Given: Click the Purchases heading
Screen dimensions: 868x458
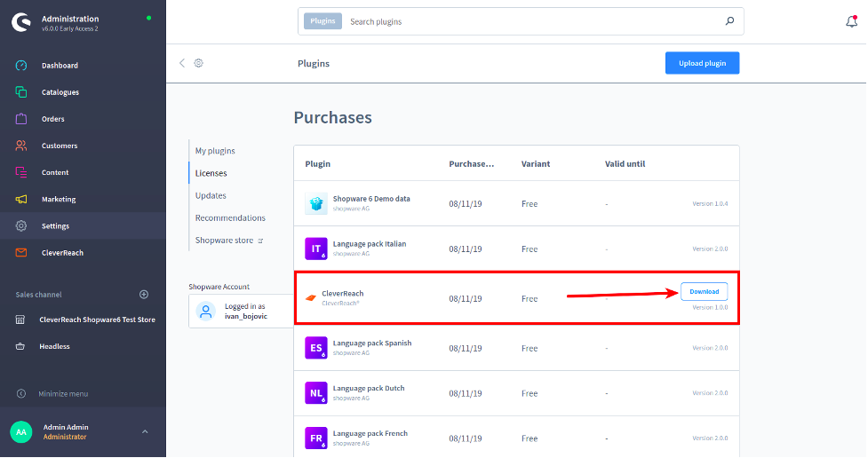Looking at the screenshot, I should (332, 117).
